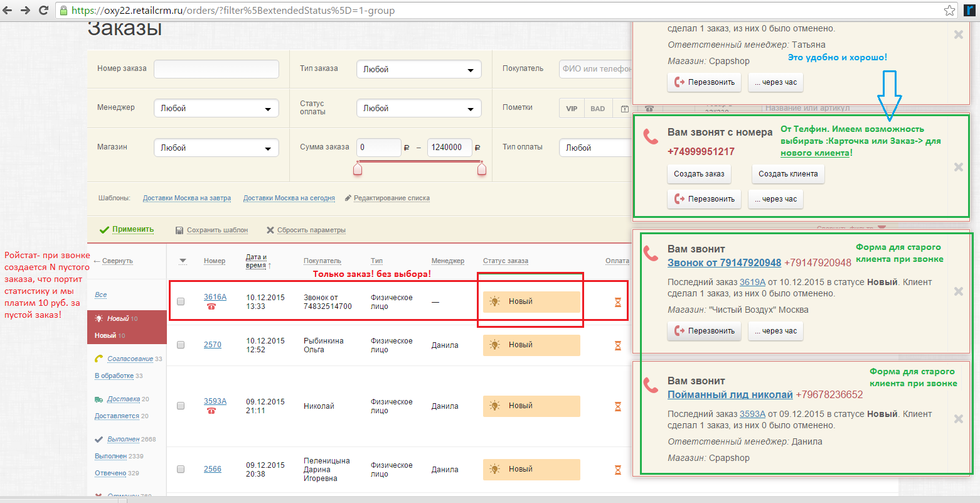This screenshot has width=980, height=503.
Task: Sort table by Покупатель column
Action: point(322,261)
